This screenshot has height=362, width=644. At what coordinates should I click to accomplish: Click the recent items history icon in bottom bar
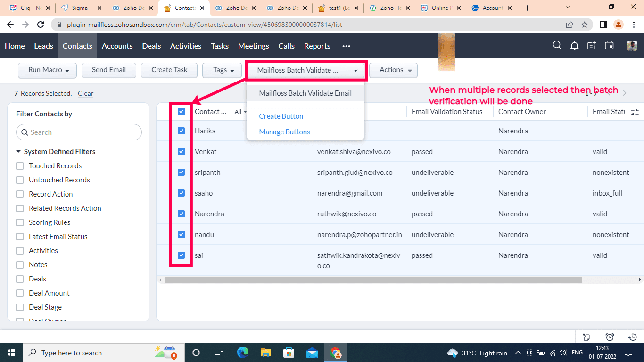point(633,337)
